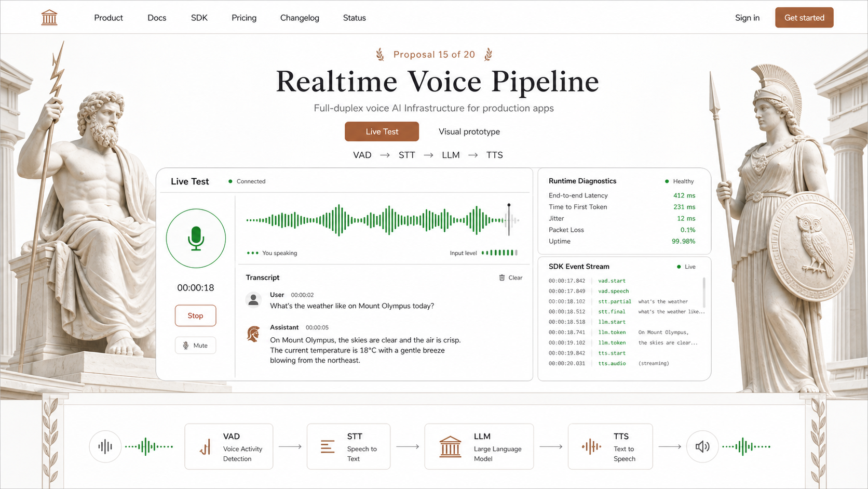Open the Product menu
This screenshot has width=868, height=489.
pyautogui.click(x=108, y=18)
